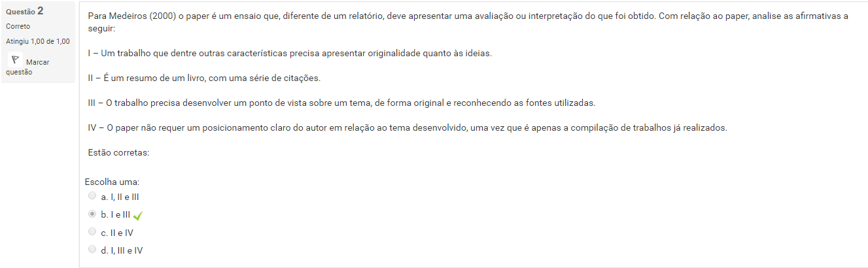This screenshot has width=868, height=268.
Task: Click answer label 'II e IV'
Action: [117, 232]
